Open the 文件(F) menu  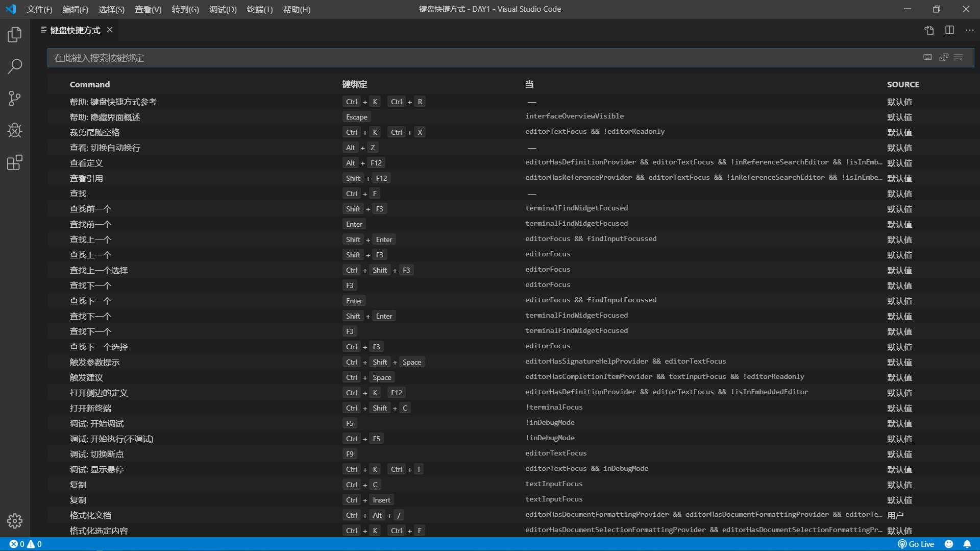point(39,9)
